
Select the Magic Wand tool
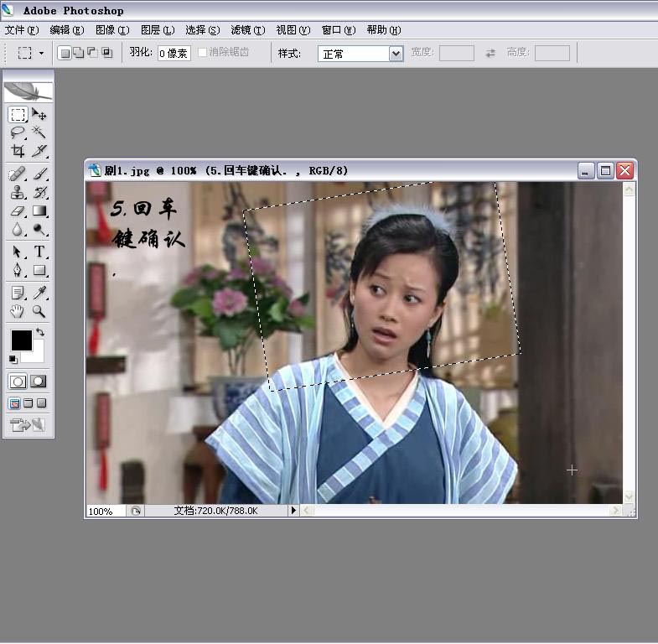(x=39, y=132)
